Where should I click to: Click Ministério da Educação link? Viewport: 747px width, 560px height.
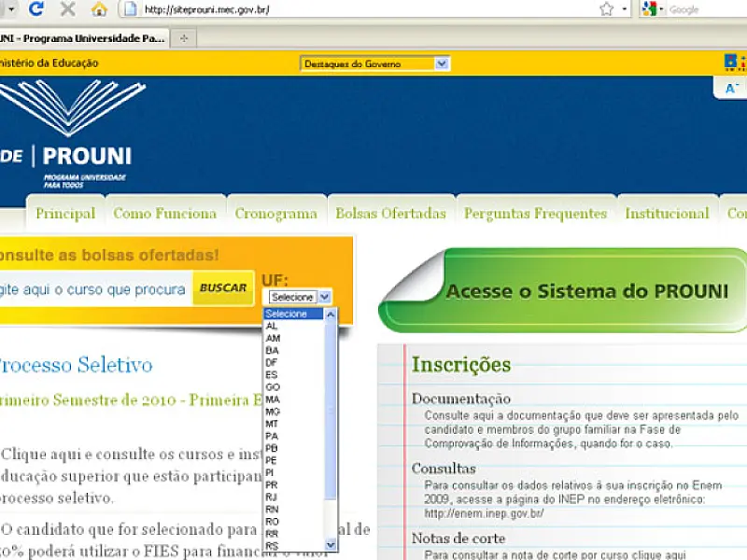point(49,63)
